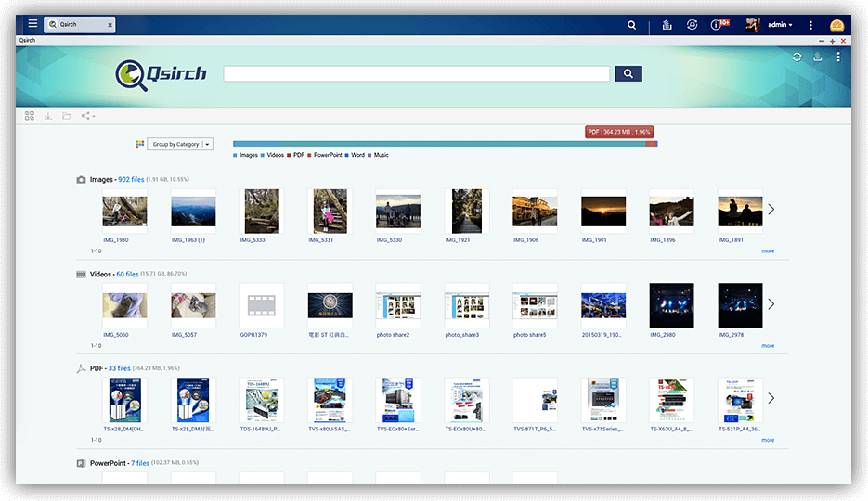Open the share toolbar dropdown

coord(87,116)
